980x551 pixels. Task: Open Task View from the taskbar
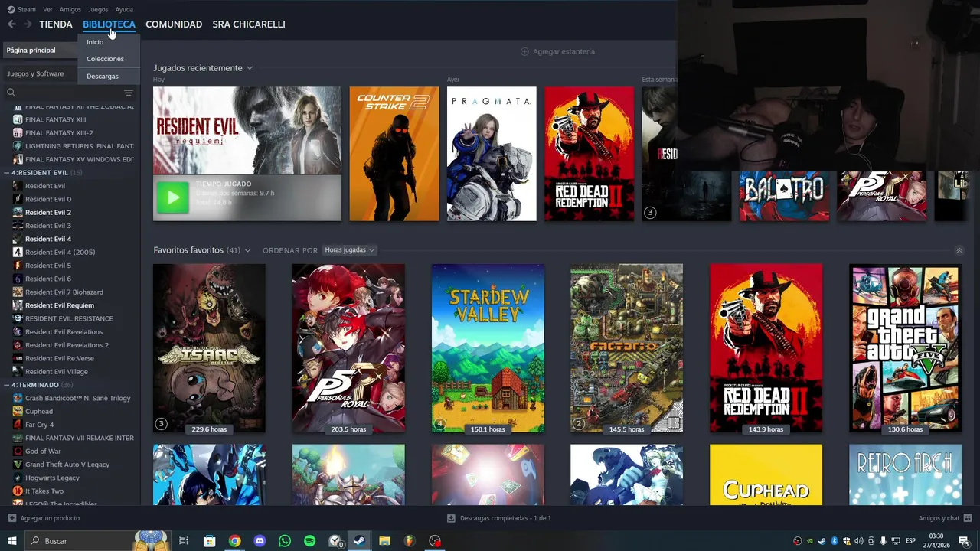184,541
